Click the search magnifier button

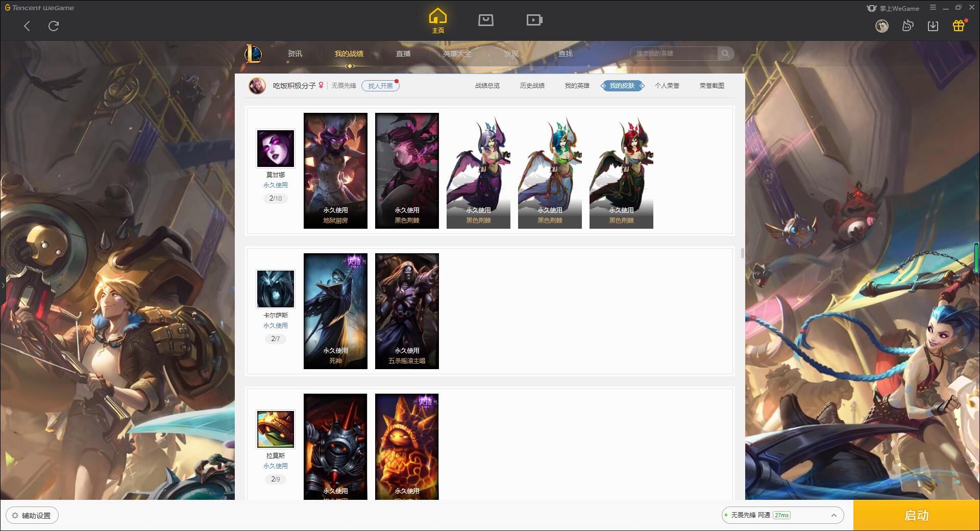coord(725,54)
